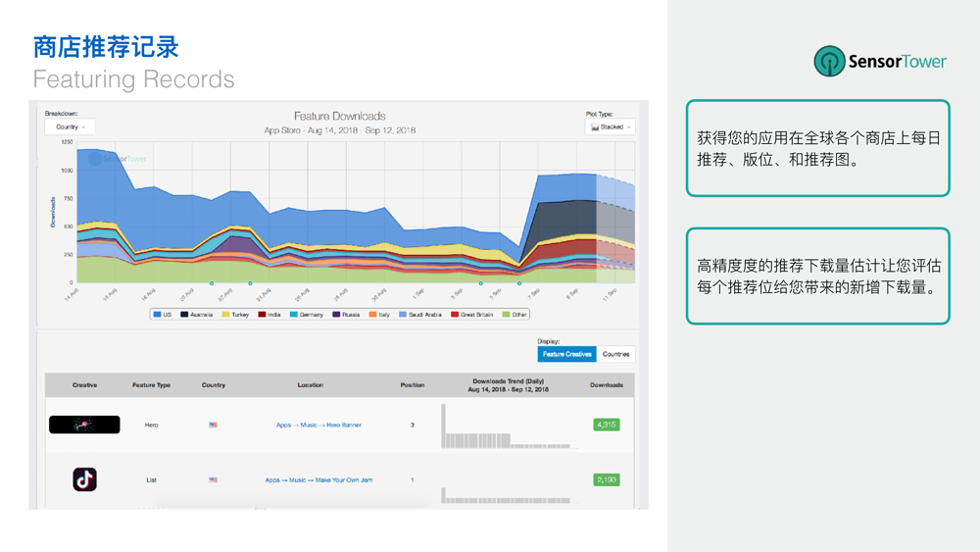Open the Plot Type Stacked dropdown
The height and width of the screenshot is (552, 980).
[x=610, y=126]
